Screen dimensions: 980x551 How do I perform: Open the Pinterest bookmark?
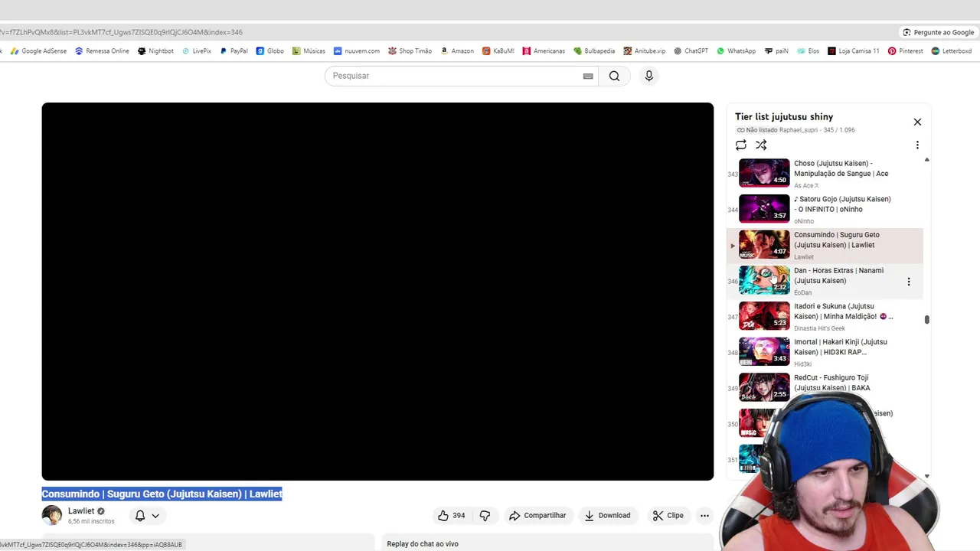(905, 51)
